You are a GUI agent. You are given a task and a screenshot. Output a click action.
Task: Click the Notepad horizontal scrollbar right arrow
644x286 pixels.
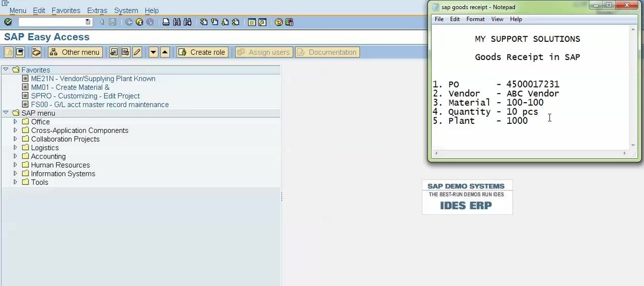pyautogui.click(x=624, y=153)
